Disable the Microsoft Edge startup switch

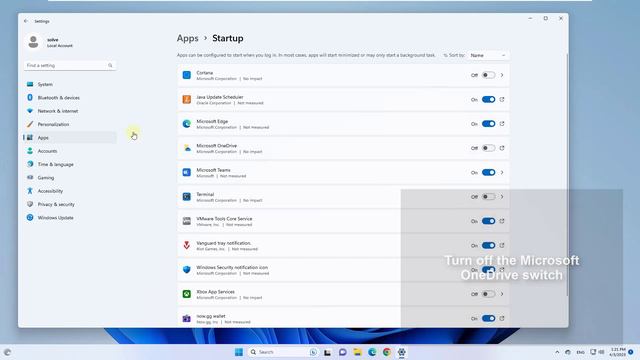[x=488, y=124]
